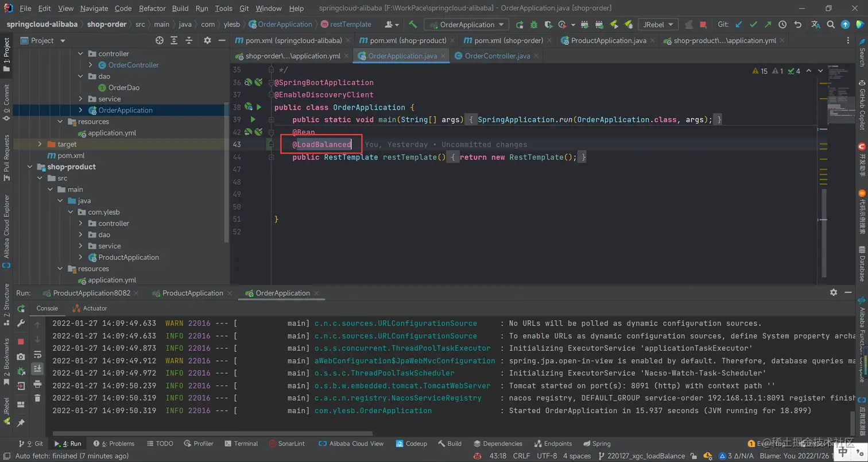
Task: Open Terminal tool window at the bottom
Action: 241,444
